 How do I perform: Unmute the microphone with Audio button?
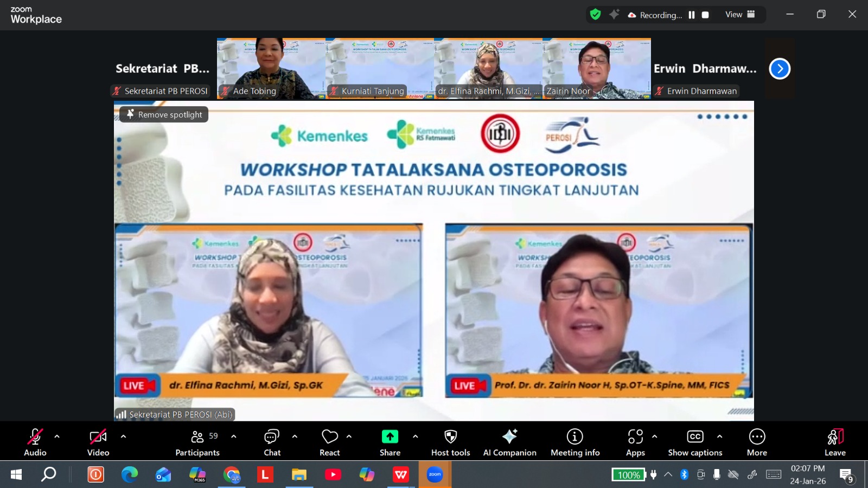point(35,442)
